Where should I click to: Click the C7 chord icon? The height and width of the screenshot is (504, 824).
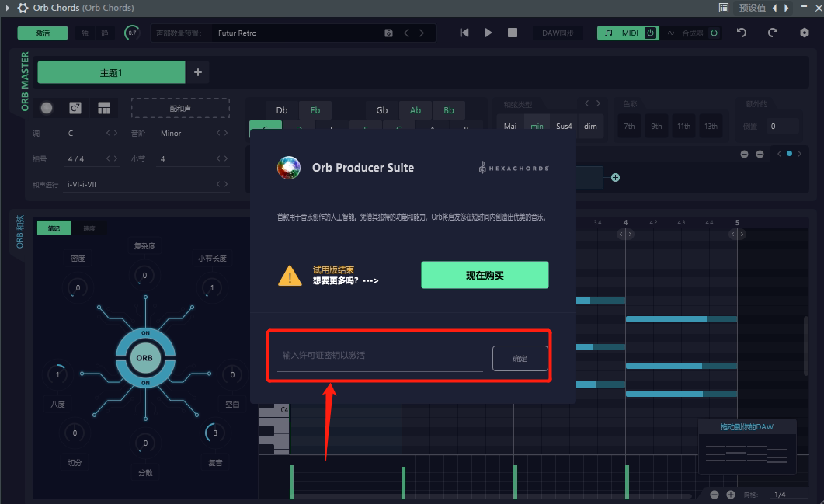(x=75, y=108)
